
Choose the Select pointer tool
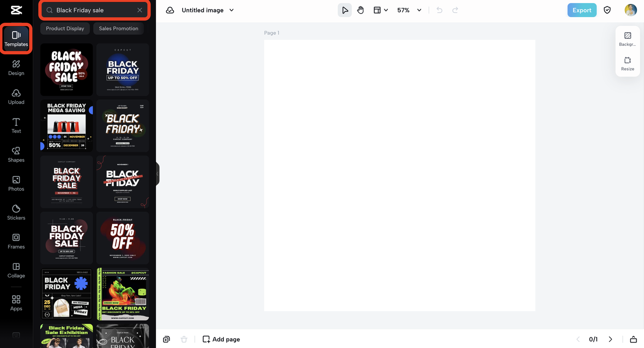pos(345,10)
